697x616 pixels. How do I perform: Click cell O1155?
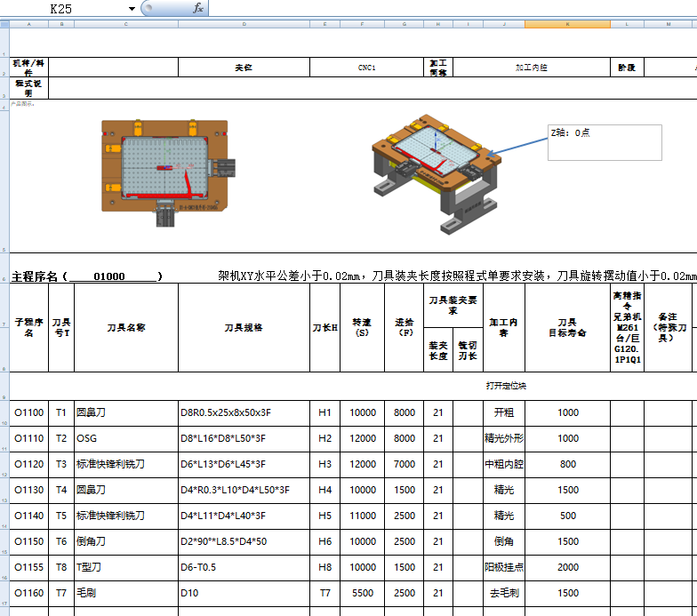[28, 567]
